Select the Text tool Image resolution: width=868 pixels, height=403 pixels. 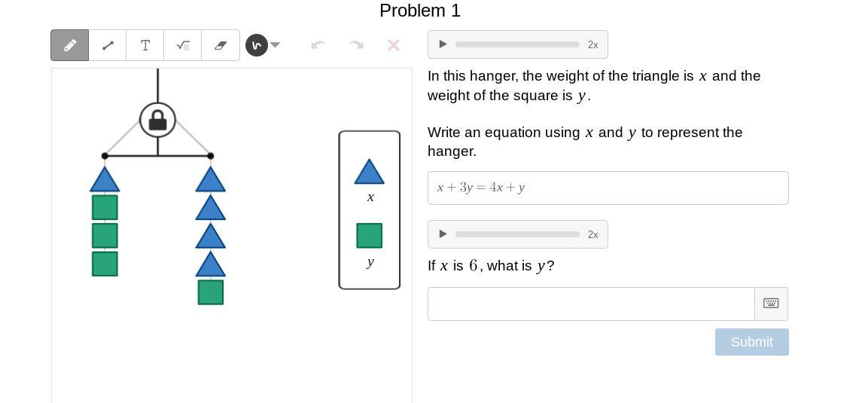(145, 45)
